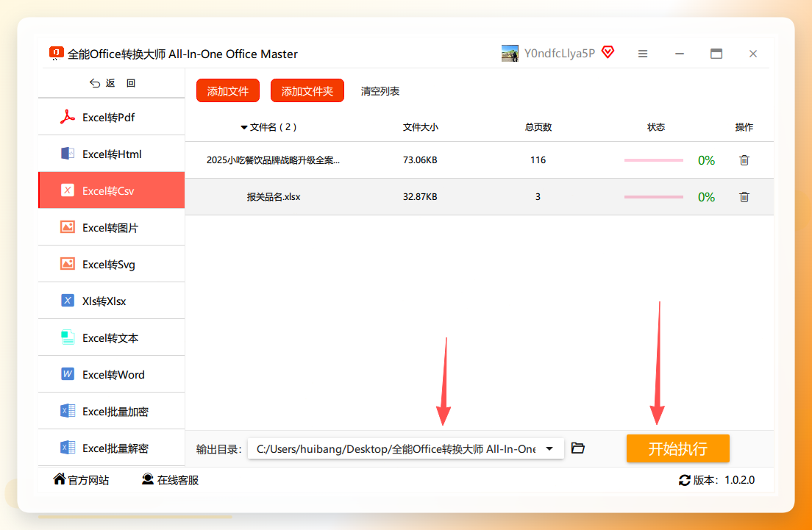Click the red VIP diamond icon
812x530 pixels.
pos(608,52)
